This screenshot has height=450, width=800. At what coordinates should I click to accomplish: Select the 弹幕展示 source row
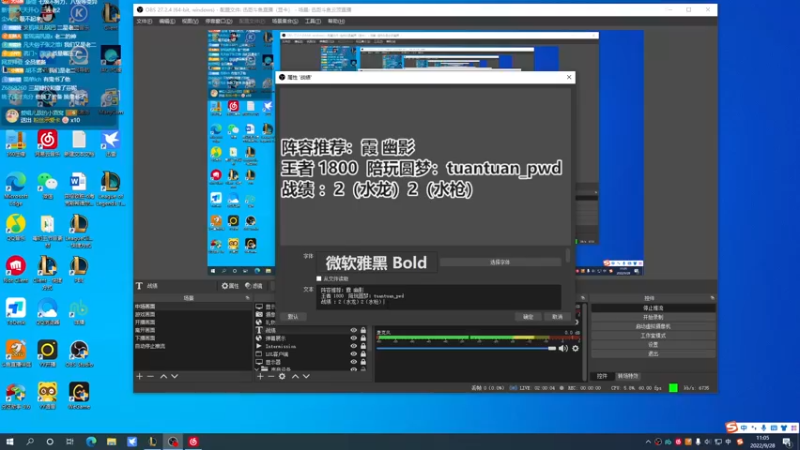tap(311, 338)
